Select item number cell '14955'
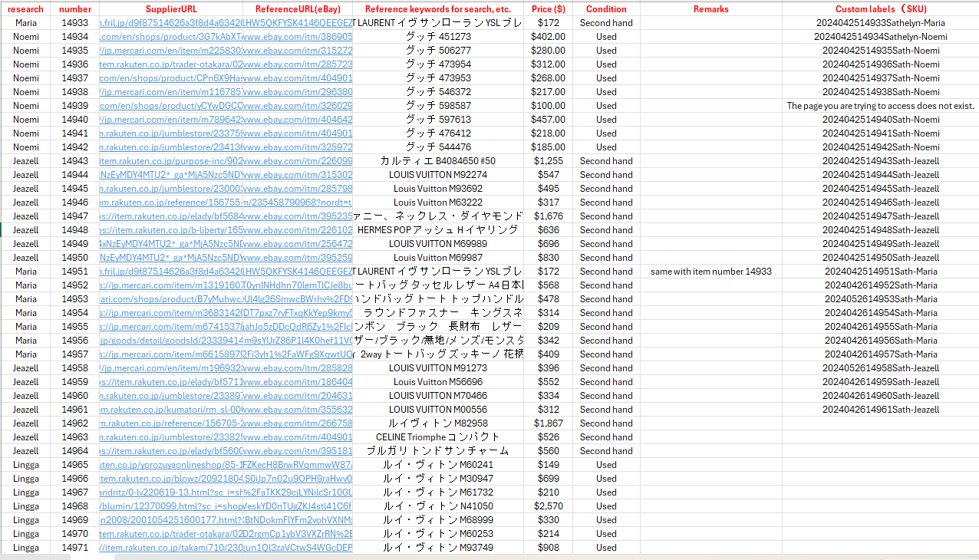 coord(75,327)
